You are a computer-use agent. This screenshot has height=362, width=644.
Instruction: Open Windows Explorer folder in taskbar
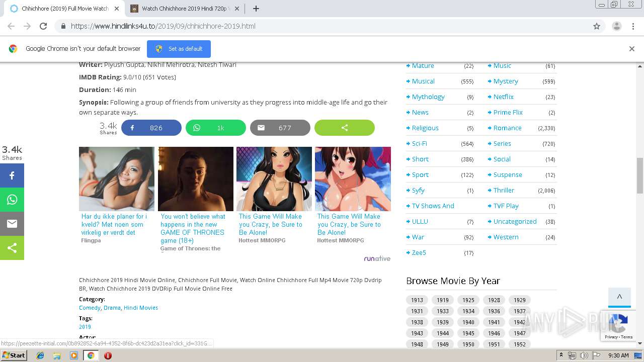[x=57, y=355]
